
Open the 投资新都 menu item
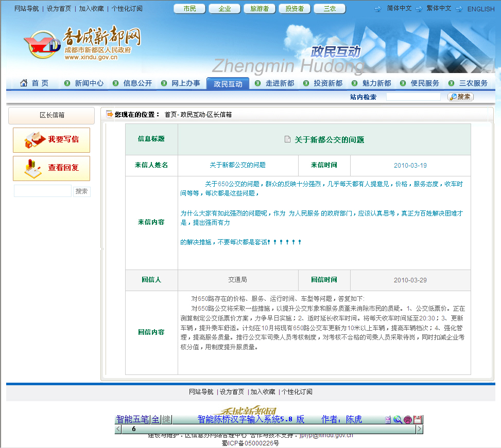coord(328,83)
